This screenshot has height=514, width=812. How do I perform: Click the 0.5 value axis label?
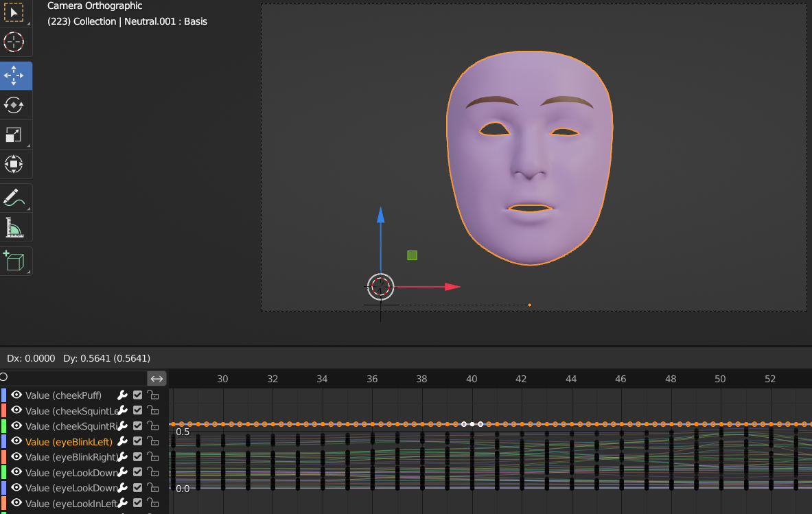click(183, 432)
